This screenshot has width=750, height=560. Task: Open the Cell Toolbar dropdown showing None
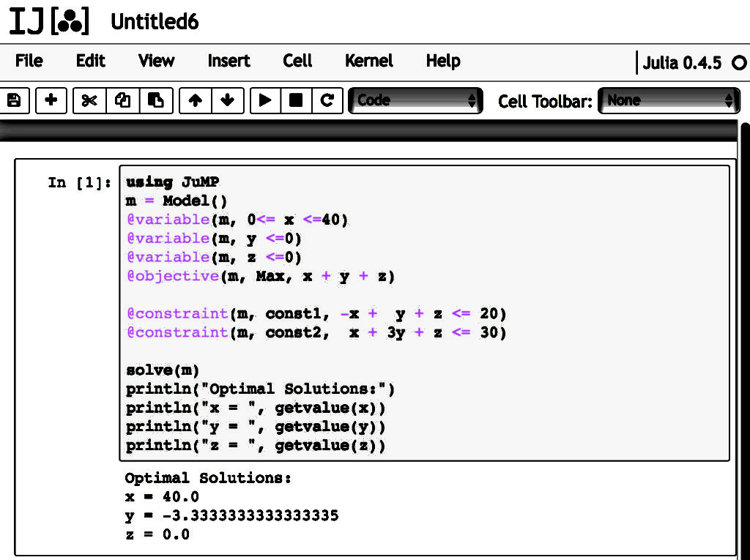point(669,101)
